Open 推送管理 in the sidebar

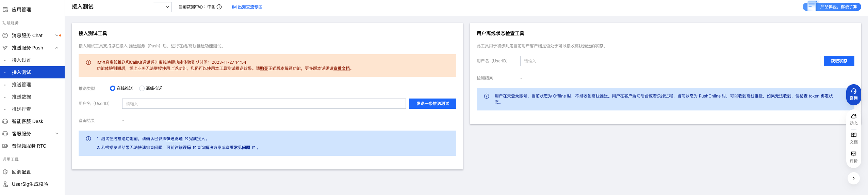coord(21,85)
